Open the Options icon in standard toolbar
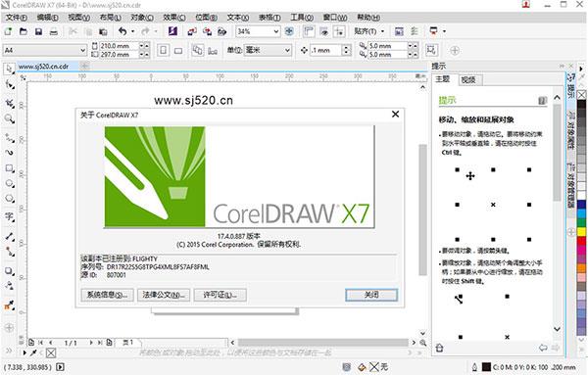The image size is (588, 375). [415, 31]
